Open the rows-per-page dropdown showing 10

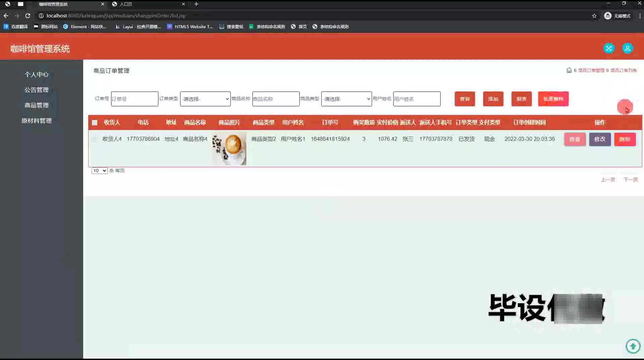tap(99, 171)
